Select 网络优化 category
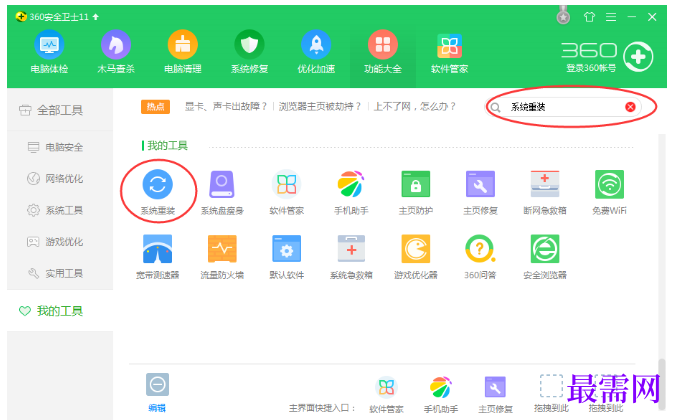 pos(55,178)
